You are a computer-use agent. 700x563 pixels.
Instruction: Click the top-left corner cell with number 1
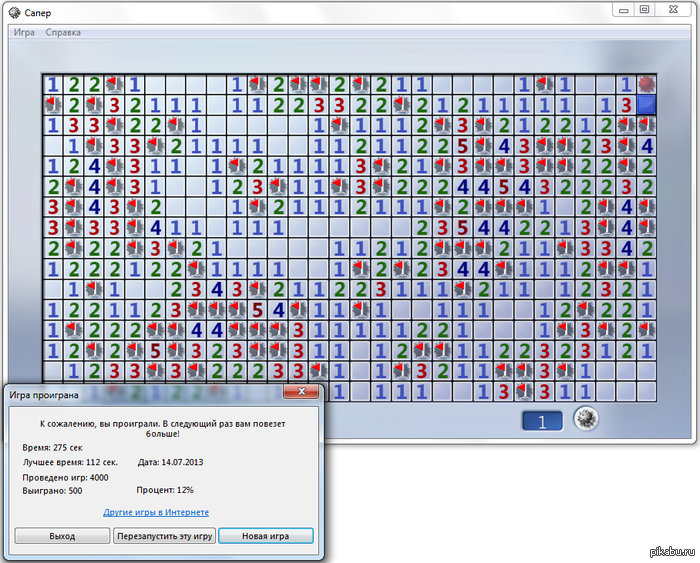52,84
